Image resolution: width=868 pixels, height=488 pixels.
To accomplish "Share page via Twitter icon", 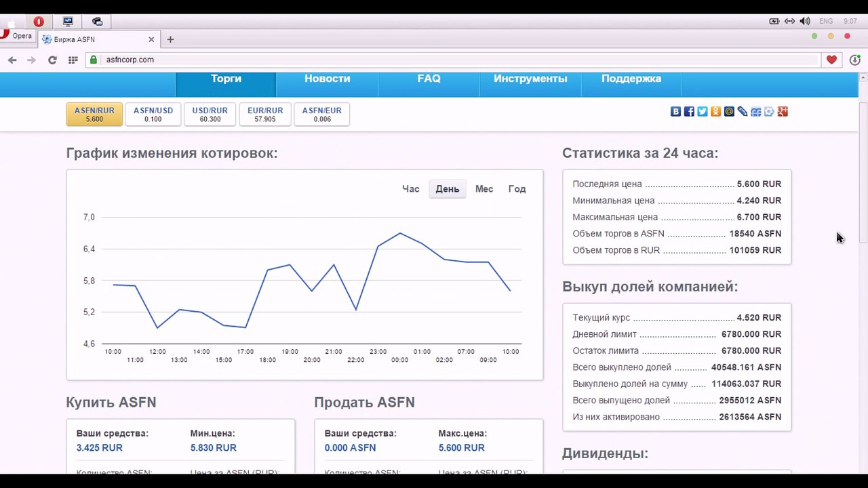I will tap(703, 112).
